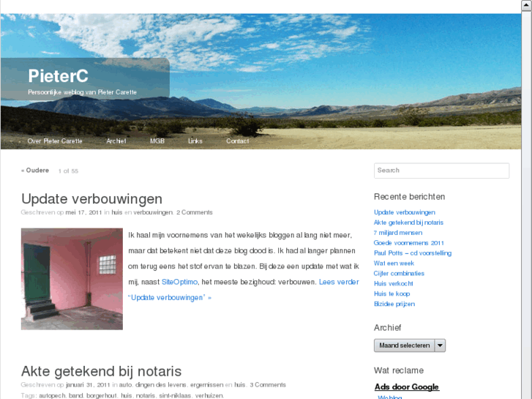Open recent post Huis verkocht
532x399 pixels.
(394, 283)
